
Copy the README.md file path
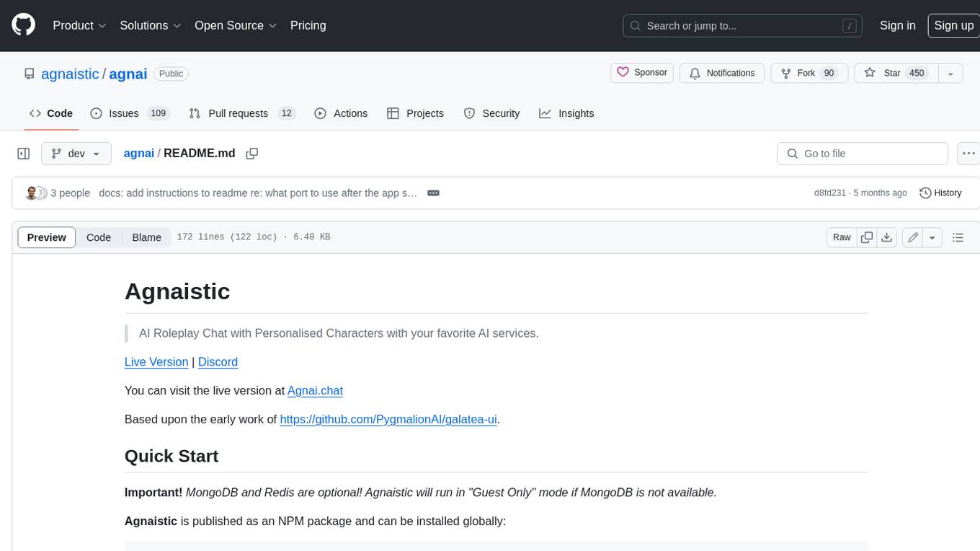(252, 154)
